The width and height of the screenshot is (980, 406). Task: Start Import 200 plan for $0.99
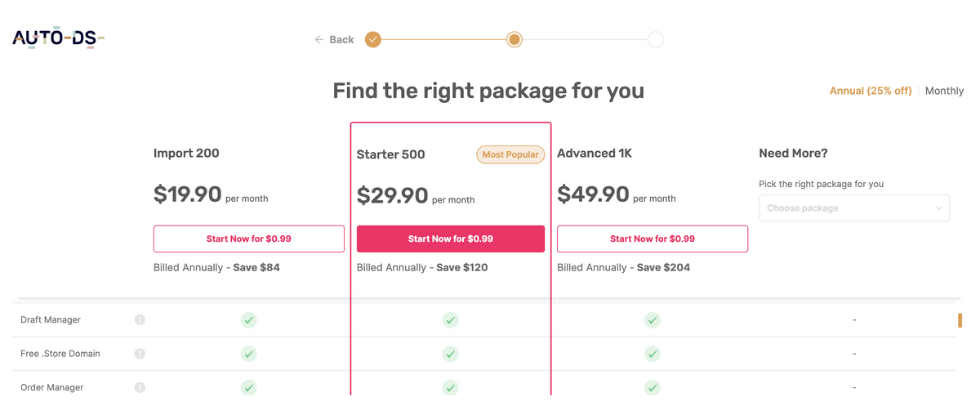click(x=249, y=239)
